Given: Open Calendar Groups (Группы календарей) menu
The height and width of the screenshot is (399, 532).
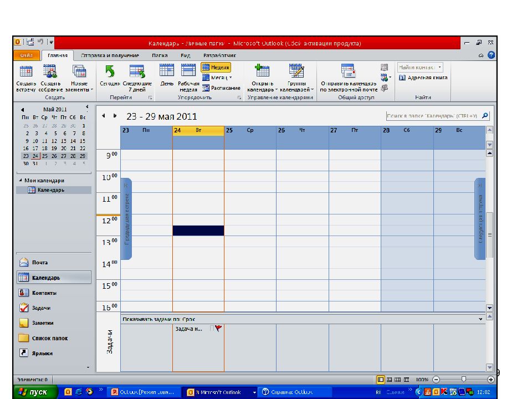Looking at the screenshot, I should 296,78.
